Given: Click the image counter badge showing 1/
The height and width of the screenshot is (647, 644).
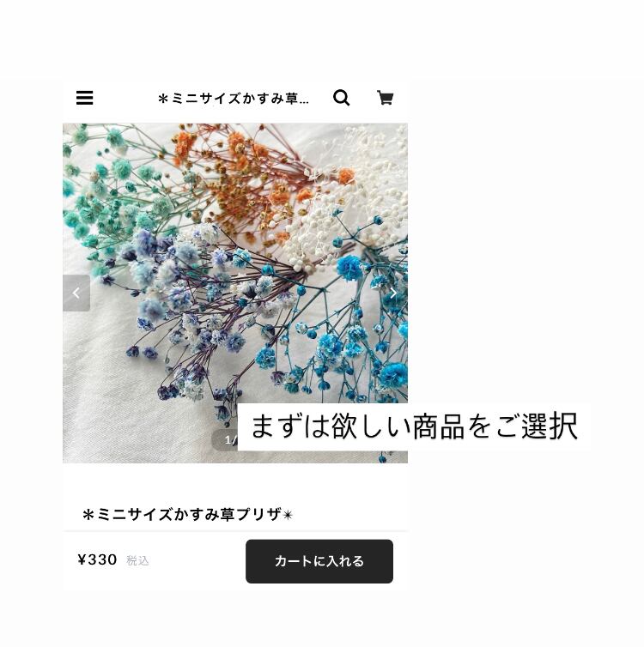Looking at the screenshot, I should tap(225, 440).
